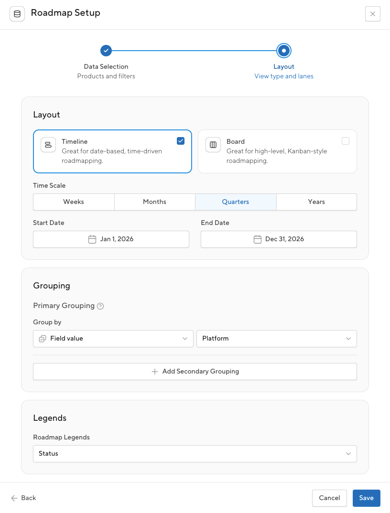Go to the completed Data Selection step
The image size is (390, 513).
(106, 51)
